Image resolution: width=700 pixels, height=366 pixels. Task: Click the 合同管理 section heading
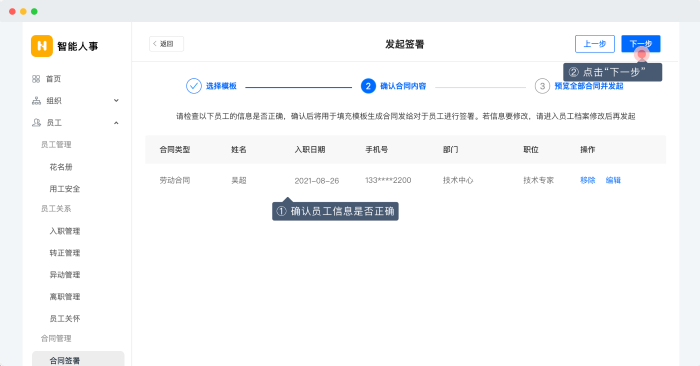pos(56,338)
